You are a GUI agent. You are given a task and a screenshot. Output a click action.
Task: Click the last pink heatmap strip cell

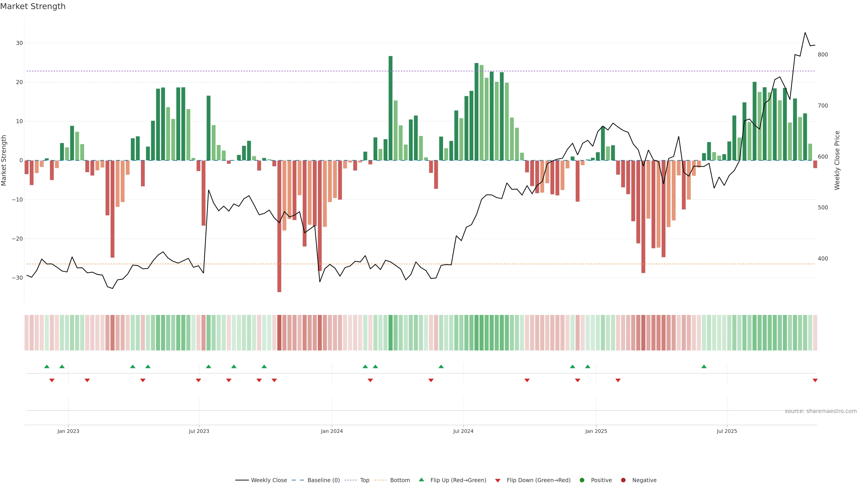815,332
